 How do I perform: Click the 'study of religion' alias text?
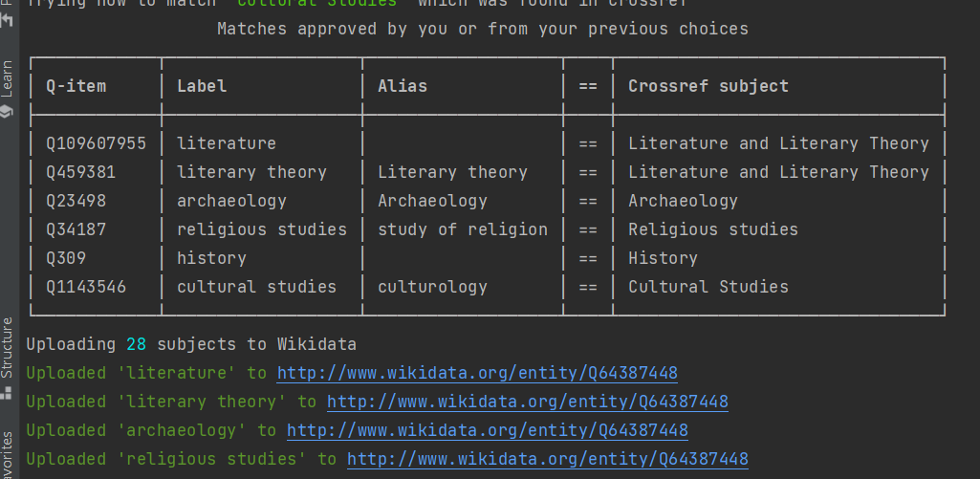coord(462,229)
